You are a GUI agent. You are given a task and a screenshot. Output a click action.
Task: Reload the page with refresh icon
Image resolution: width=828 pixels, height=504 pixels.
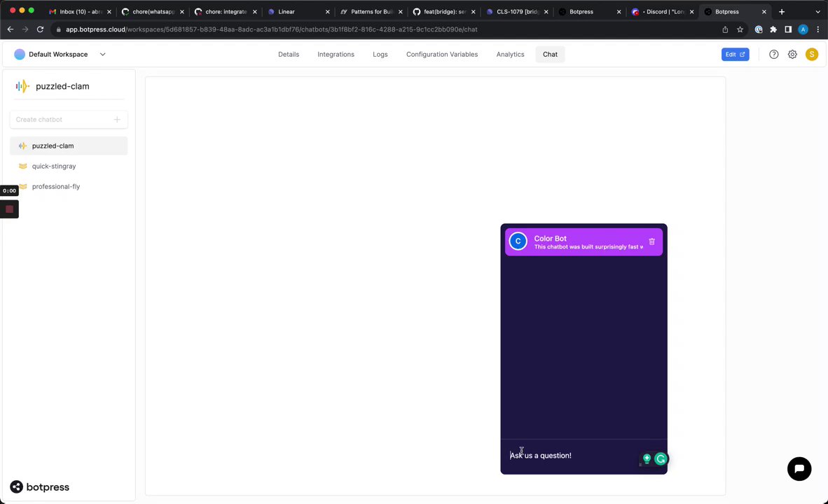pos(40,29)
